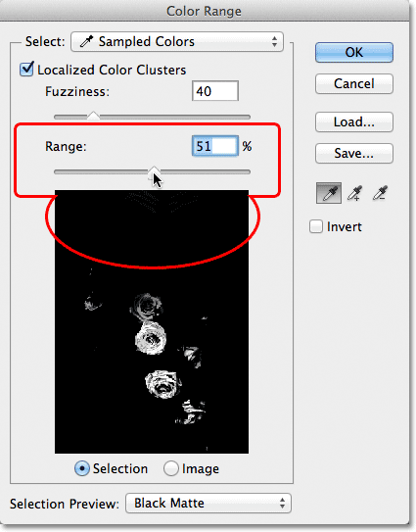This screenshot has height=532, width=416.
Task: Choose the Selection radio button
Action: (x=81, y=468)
